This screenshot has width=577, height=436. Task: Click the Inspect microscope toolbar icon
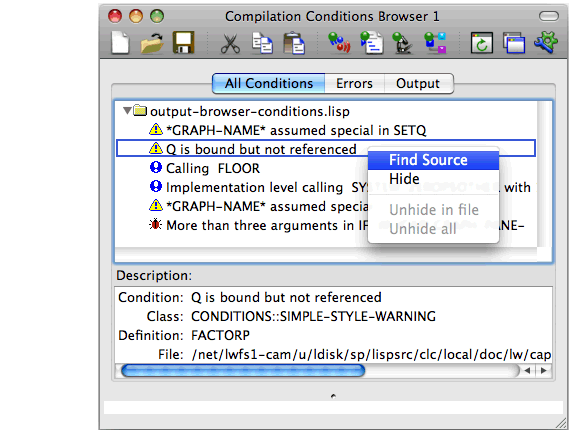point(403,43)
